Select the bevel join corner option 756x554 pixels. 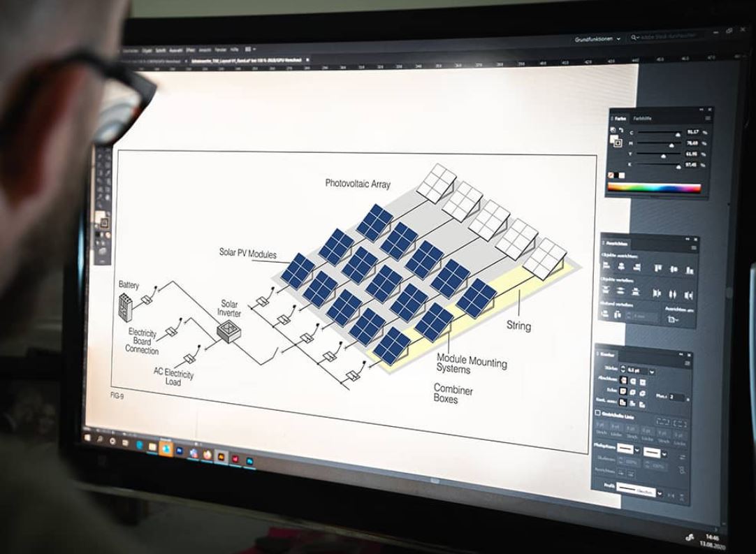point(642,393)
